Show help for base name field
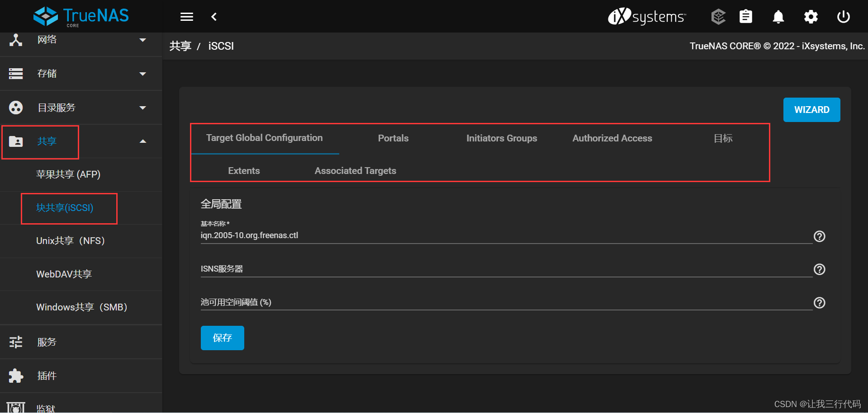 click(x=820, y=236)
